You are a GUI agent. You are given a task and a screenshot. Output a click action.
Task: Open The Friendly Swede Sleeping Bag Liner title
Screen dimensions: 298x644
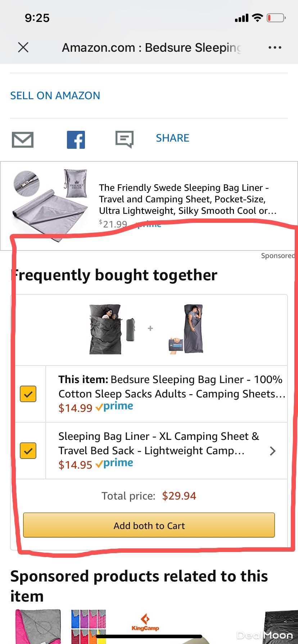[x=187, y=199]
